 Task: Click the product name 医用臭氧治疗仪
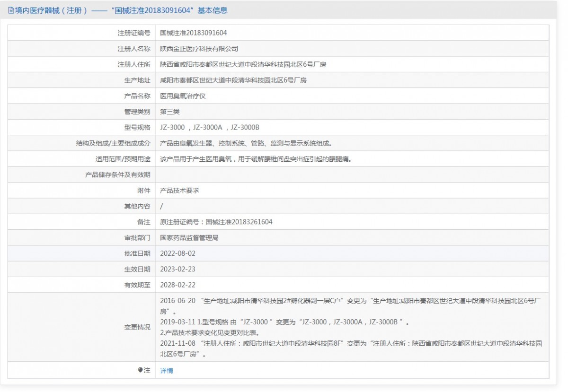pyautogui.click(x=183, y=96)
